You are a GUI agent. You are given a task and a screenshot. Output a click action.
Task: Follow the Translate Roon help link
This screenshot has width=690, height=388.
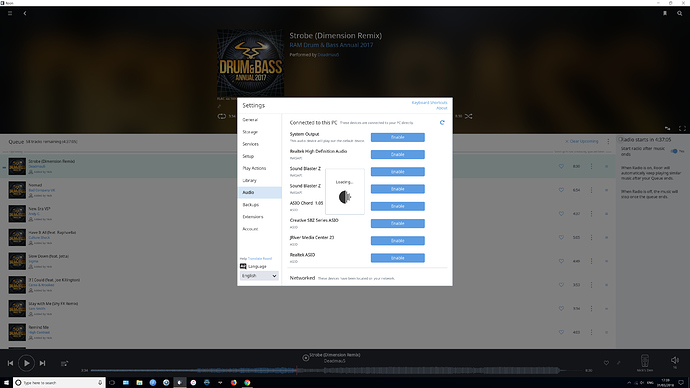260,259
